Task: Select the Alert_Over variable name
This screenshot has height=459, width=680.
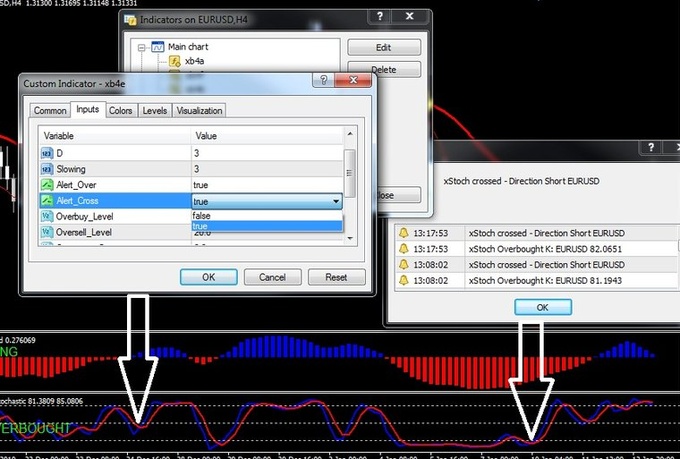Action: pos(76,185)
